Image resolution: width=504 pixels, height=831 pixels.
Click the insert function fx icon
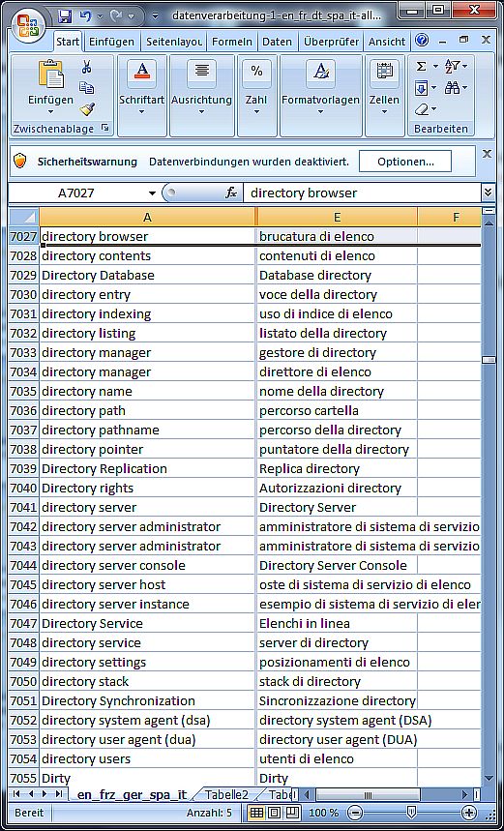point(231,193)
